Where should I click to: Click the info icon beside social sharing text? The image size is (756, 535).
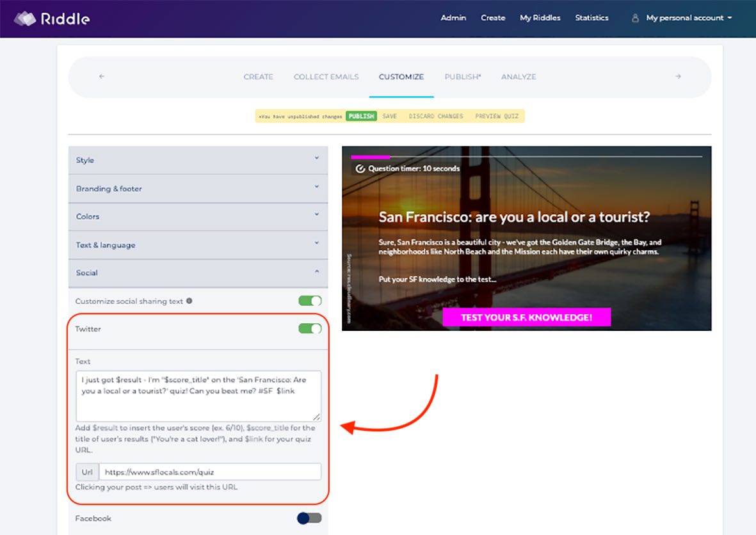[189, 301]
